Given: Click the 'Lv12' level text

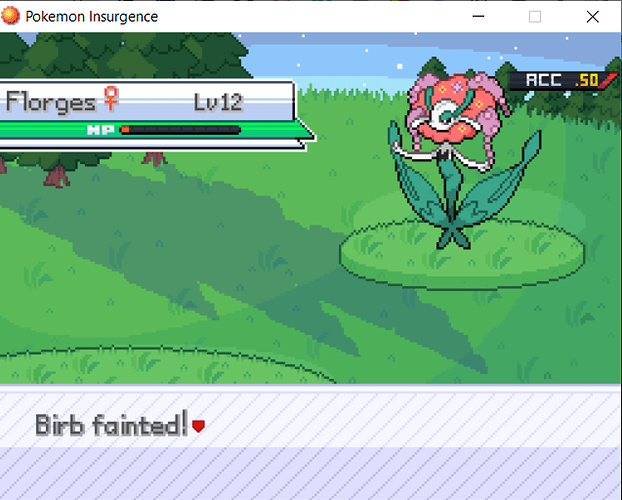Looking at the screenshot, I should coord(218,102).
